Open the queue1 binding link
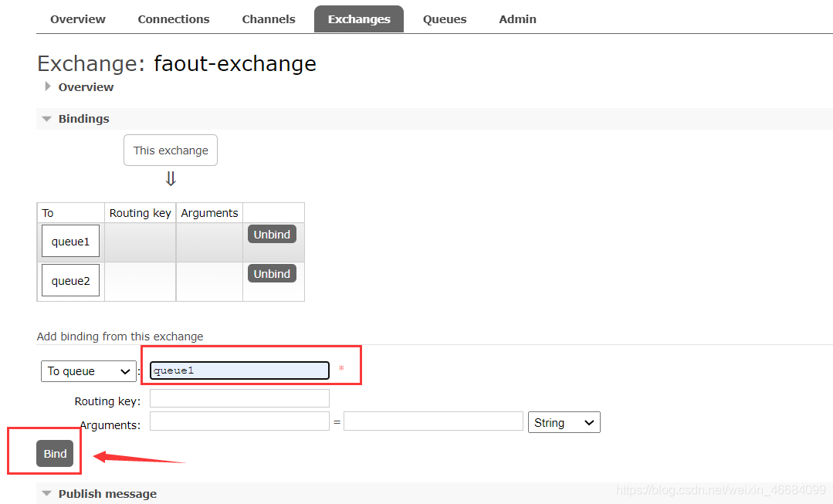 pos(71,242)
